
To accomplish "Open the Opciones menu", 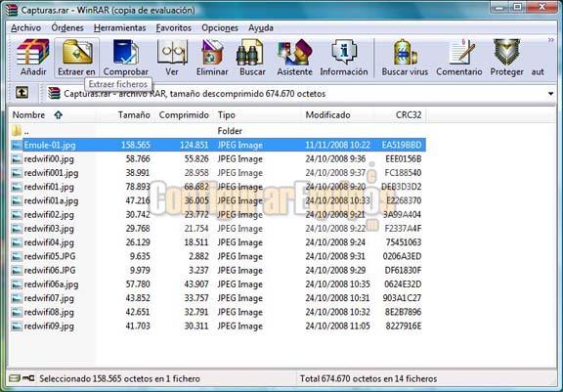I will pos(220,28).
